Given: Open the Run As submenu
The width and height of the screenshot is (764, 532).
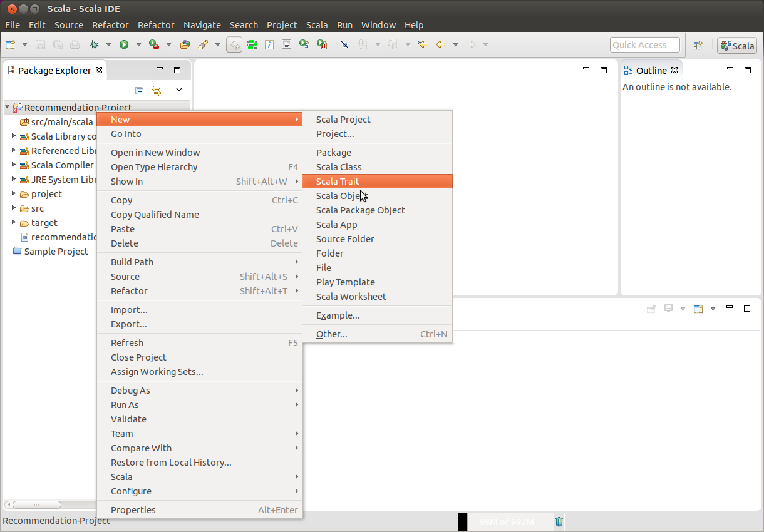Looking at the screenshot, I should tap(200, 405).
